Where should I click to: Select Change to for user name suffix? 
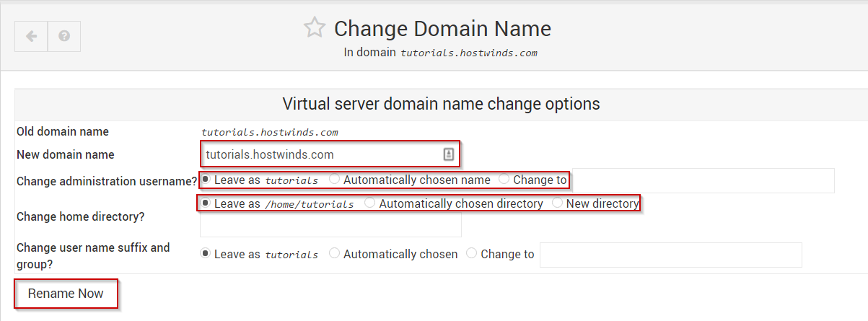(471, 254)
